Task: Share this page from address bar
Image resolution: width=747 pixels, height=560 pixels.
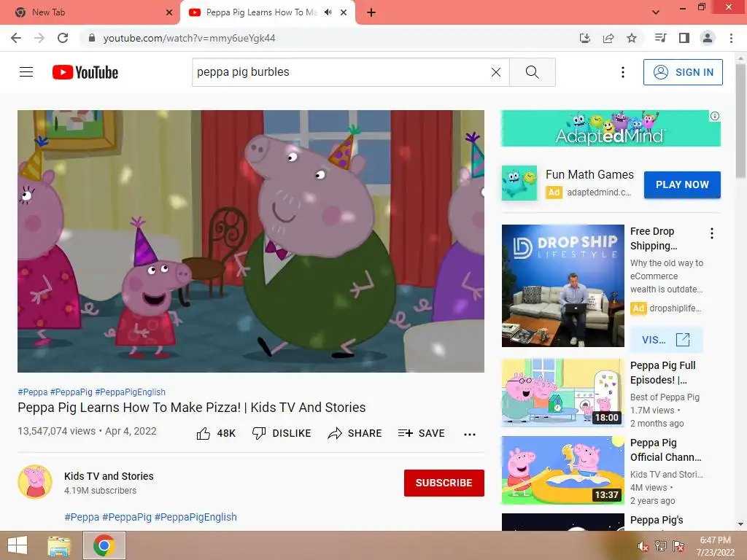Action: point(608,38)
